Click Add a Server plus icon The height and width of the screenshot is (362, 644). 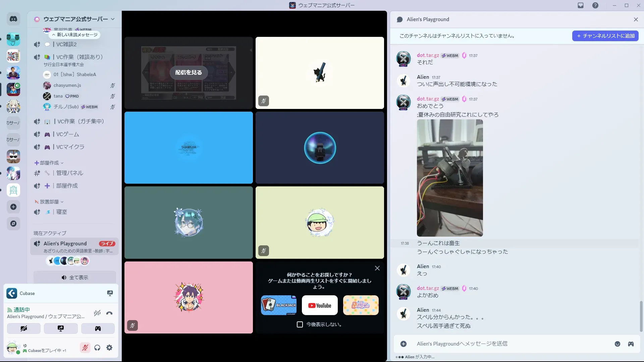pyautogui.click(x=13, y=207)
